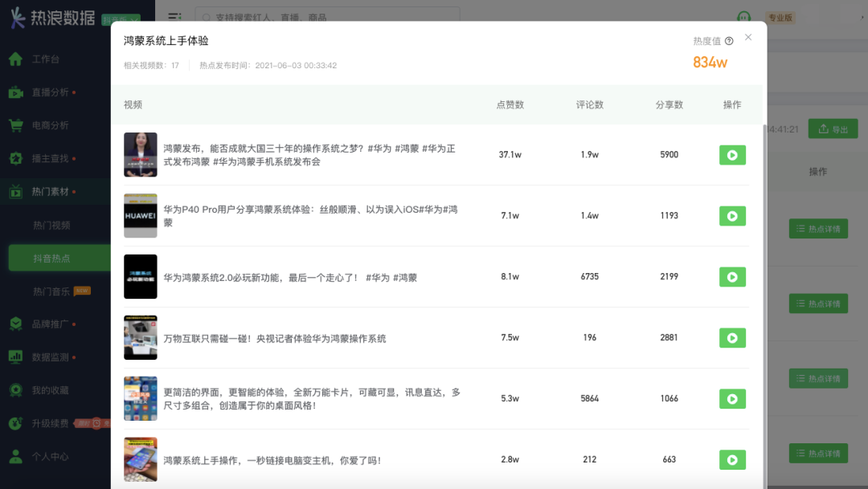This screenshot has width=868, height=489.
Task: Click the 工作台 home icon in sidebar
Action: (x=15, y=59)
